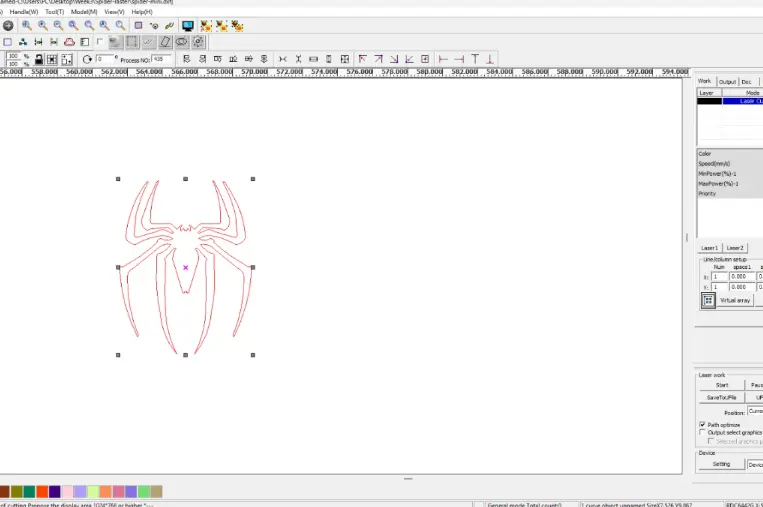The image size is (763, 507).
Task: Open the View(V) menu
Action: point(114,12)
